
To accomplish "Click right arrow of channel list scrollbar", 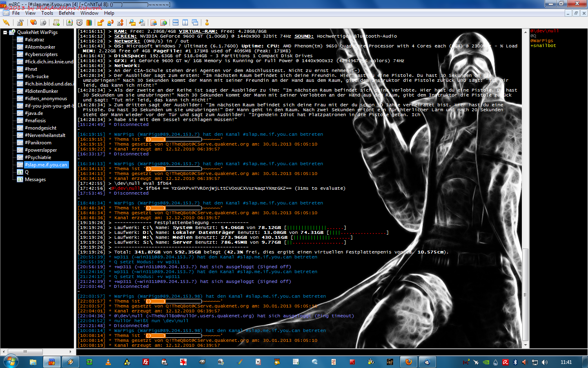I will point(71,352).
